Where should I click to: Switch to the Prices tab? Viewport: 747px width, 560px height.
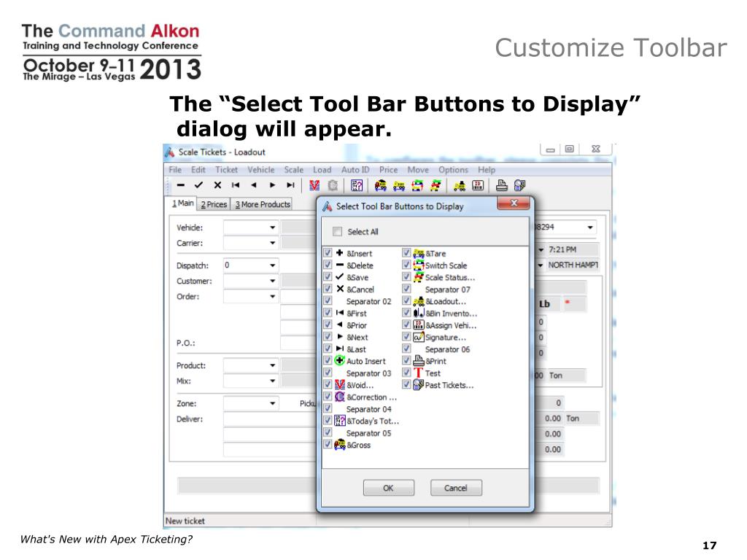[214, 205]
